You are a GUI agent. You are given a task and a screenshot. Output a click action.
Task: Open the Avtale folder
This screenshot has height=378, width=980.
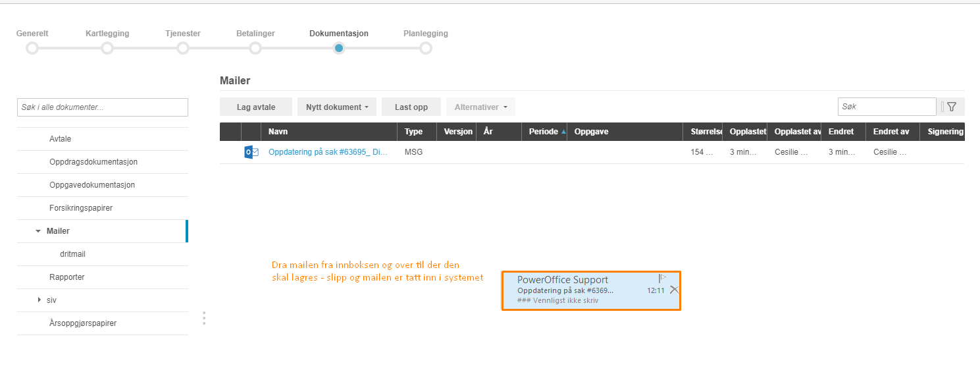(x=102, y=139)
